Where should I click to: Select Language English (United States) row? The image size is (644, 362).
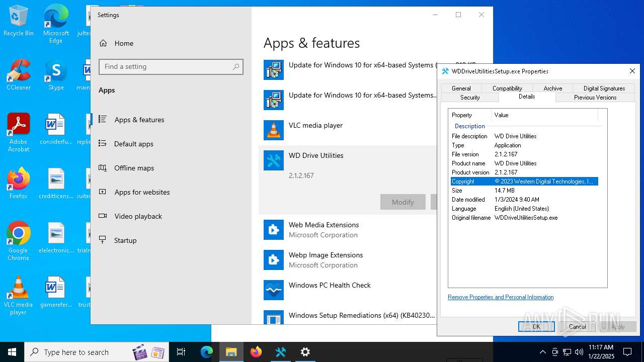click(x=524, y=209)
